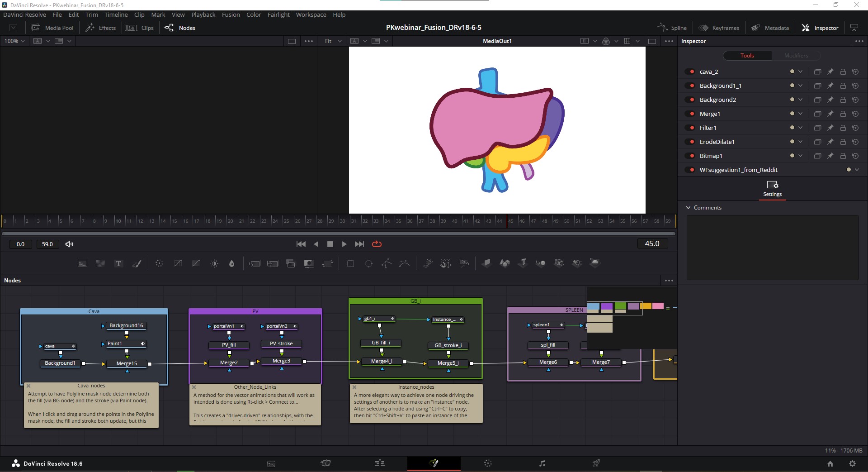Disable the Background2 tool switch

coord(690,100)
